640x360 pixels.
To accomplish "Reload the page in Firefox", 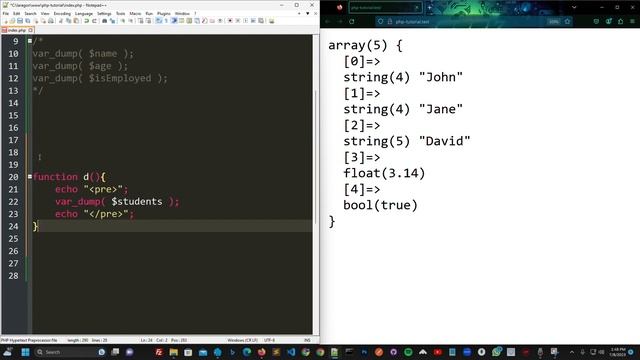I will 352,21.
